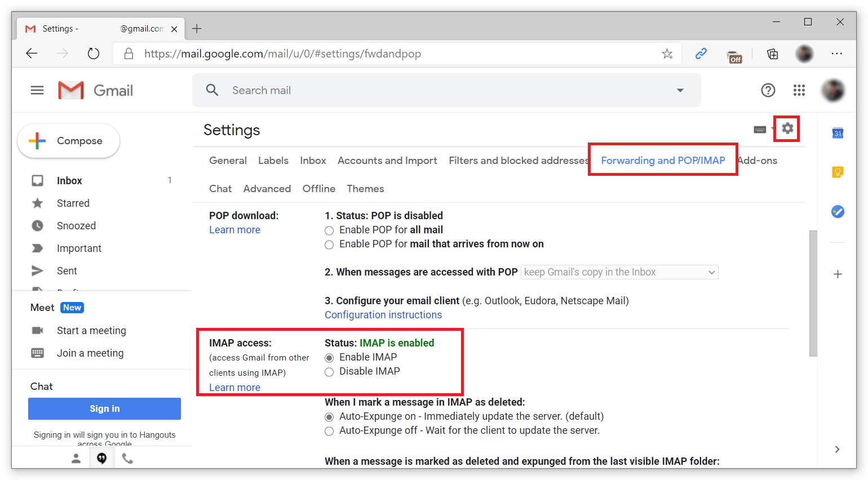Click the Support question mark icon
The height and width of the screenshot is (480, 868).
[x=768, y=90]
